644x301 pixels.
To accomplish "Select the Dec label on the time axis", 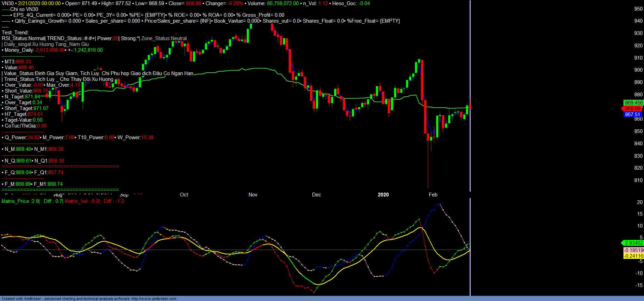I will (317, 195).
